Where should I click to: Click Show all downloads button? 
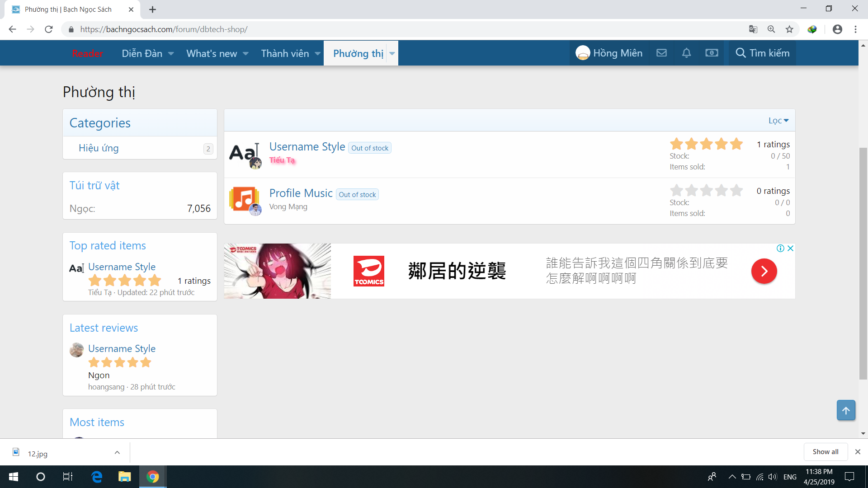click(x=825, y=452)
